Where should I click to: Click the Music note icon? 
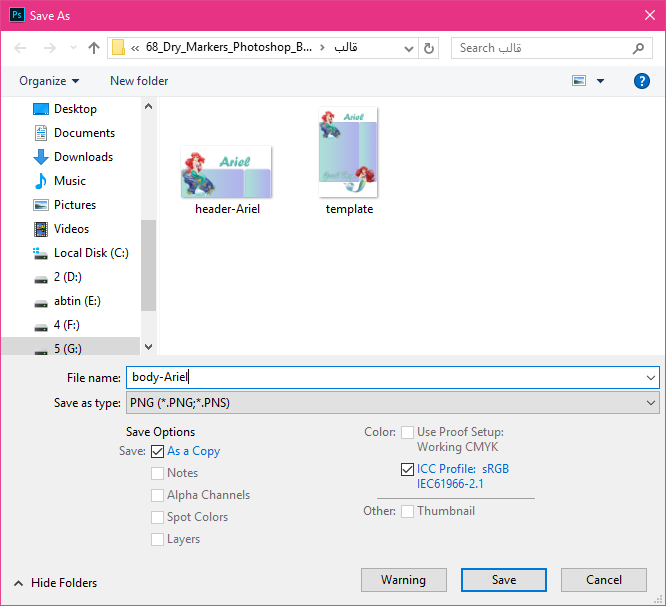click(41, 181)
